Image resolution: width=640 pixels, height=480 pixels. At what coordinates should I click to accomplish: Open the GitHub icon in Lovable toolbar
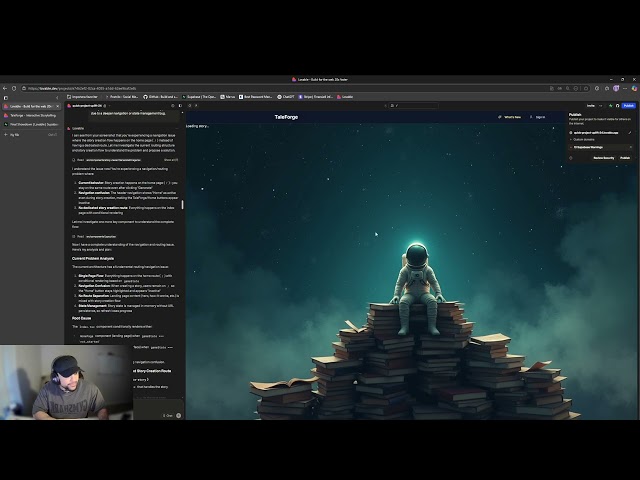[x=617, y=106]
